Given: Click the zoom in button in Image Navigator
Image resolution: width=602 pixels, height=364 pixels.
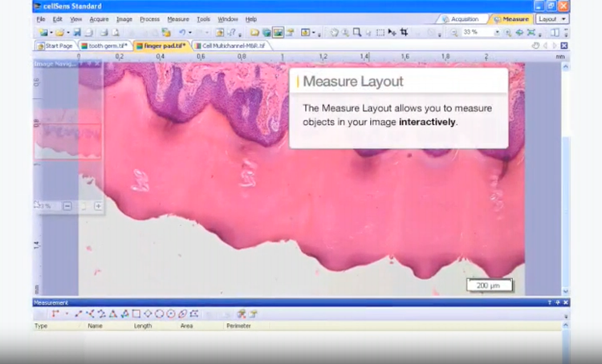Looking at the screenshot, I should pyautogui.click(x=98, y=206).
